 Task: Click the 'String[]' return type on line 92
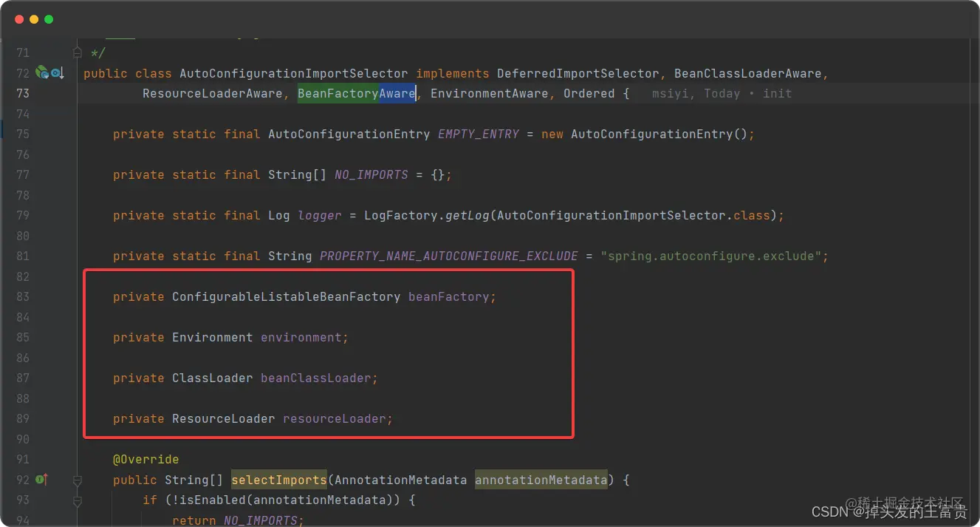[193, 480]
